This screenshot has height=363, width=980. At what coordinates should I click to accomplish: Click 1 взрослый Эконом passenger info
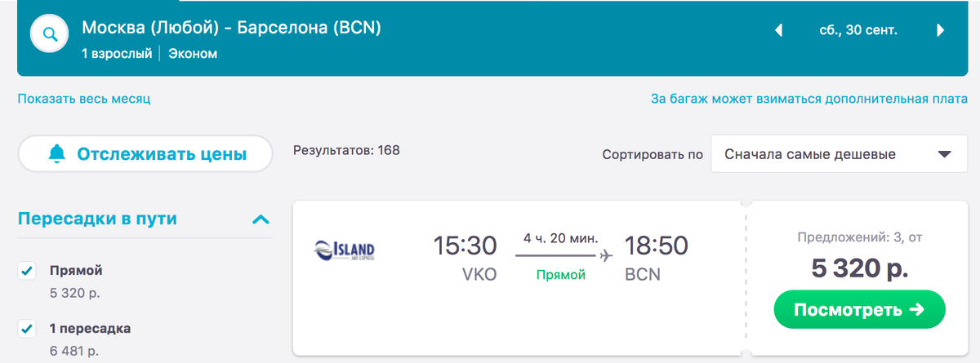149,55
